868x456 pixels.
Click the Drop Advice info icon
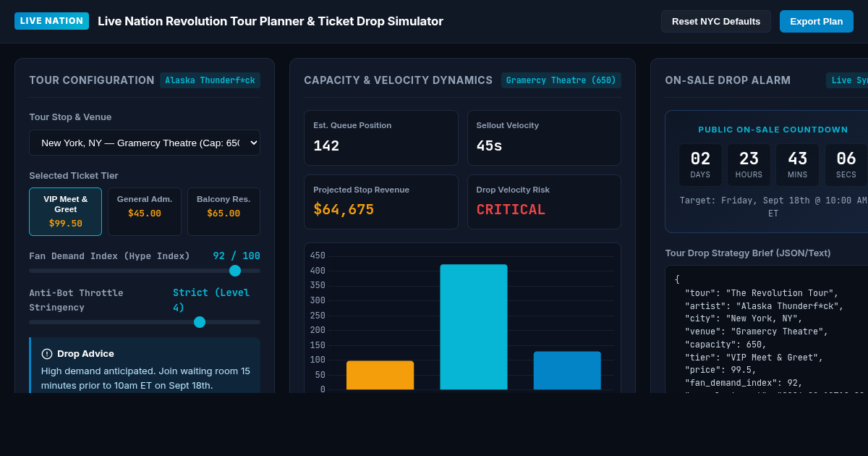click(47, 354)
